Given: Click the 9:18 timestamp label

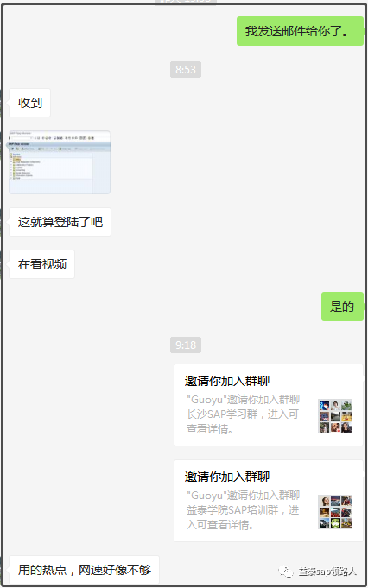Looking at the screenshot, I should pyautogui.click(x=186, y=345).
